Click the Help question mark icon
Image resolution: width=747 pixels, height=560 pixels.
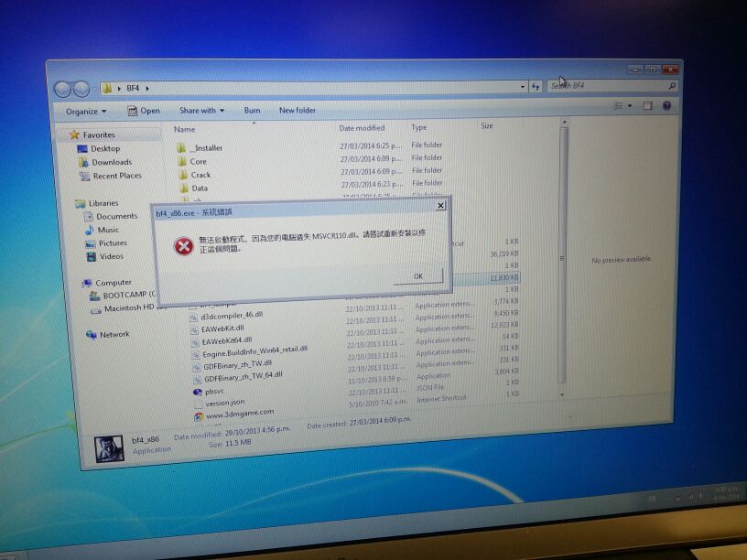tap(666, 106)
